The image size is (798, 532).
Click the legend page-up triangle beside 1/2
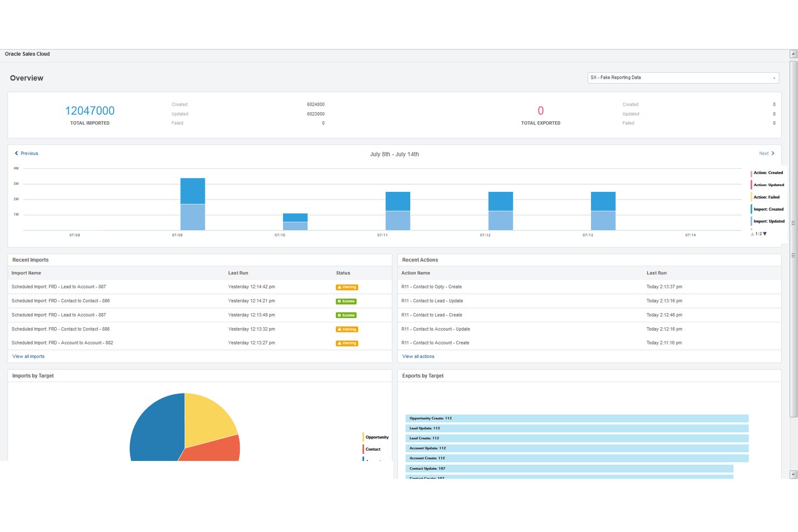tap(753, 234)
